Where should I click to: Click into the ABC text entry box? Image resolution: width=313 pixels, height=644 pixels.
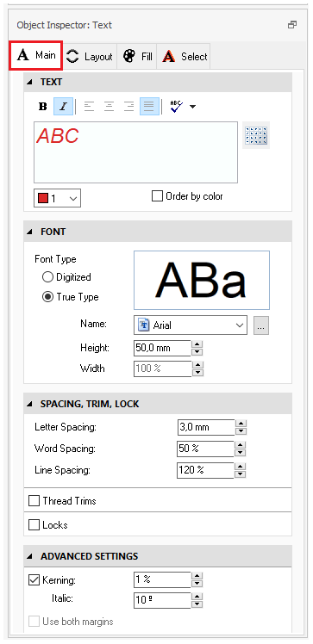point(135,152)
